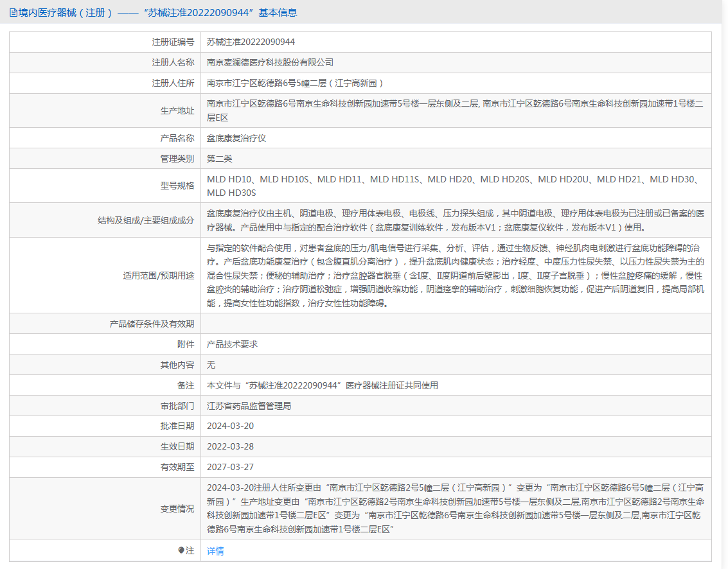
Task: Click the document icon in the page header
Action: click(x=13, y=12)
